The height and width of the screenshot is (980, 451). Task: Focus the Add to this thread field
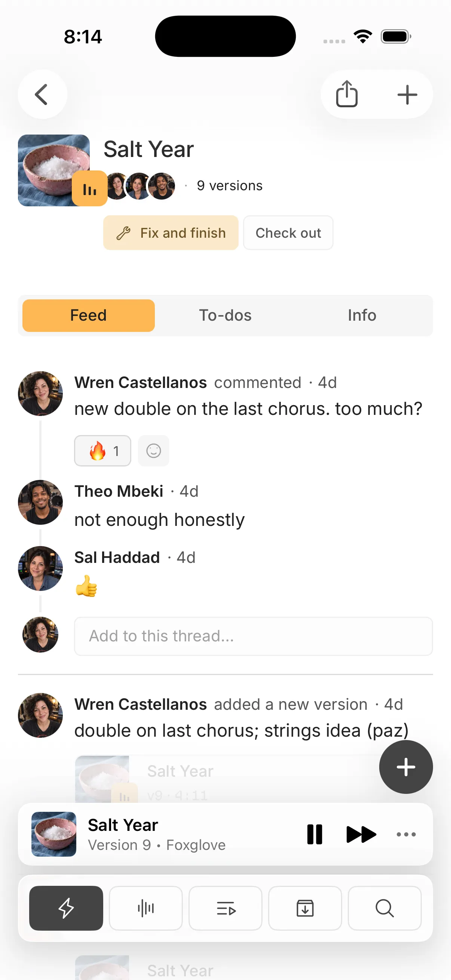tap(254, 636)
